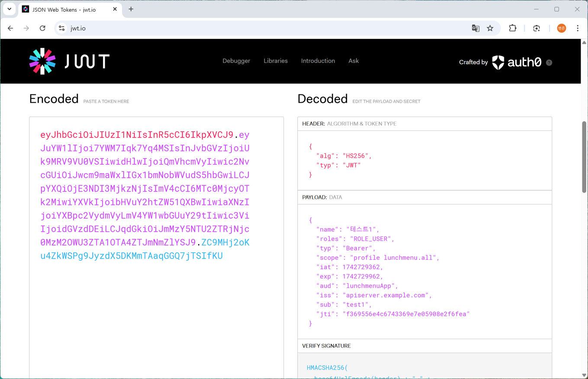
Task: Click the Decoded heading
Action: point(322,99)
